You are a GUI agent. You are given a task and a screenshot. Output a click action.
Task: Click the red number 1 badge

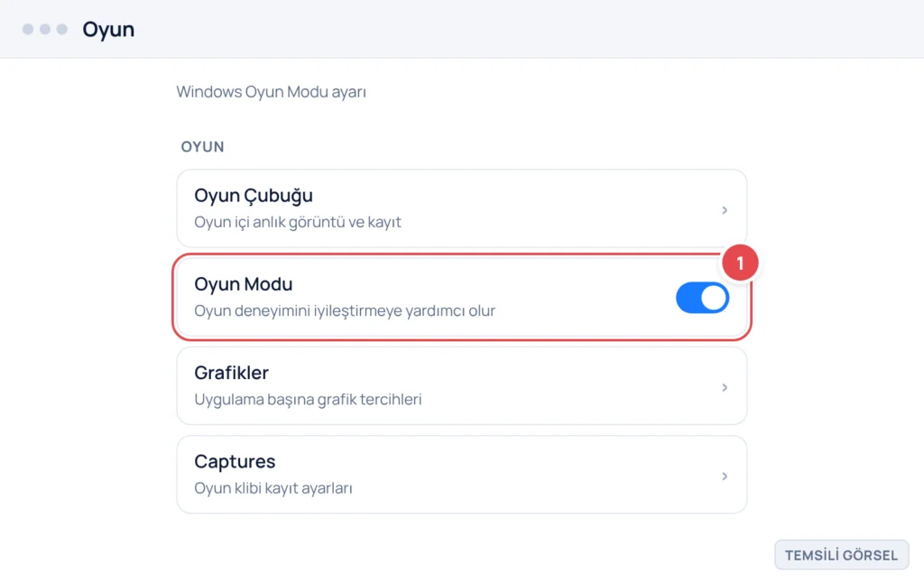740,263
